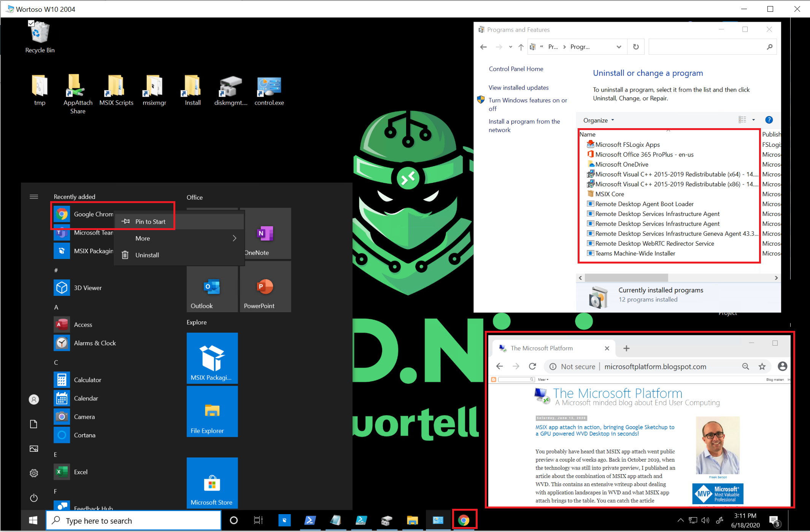Open Recycle Bin on the desktop

coord(40,37)
